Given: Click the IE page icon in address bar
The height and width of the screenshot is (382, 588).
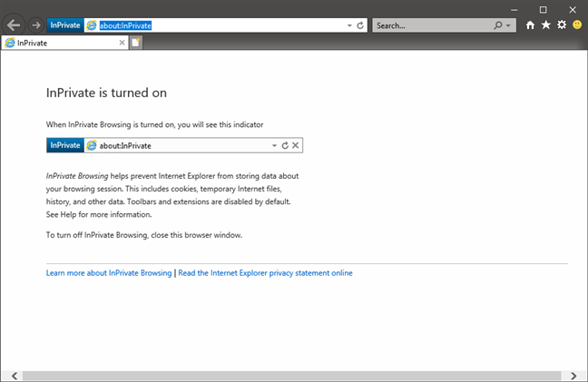Looking at the screenshot, I should tap(91, 25).
